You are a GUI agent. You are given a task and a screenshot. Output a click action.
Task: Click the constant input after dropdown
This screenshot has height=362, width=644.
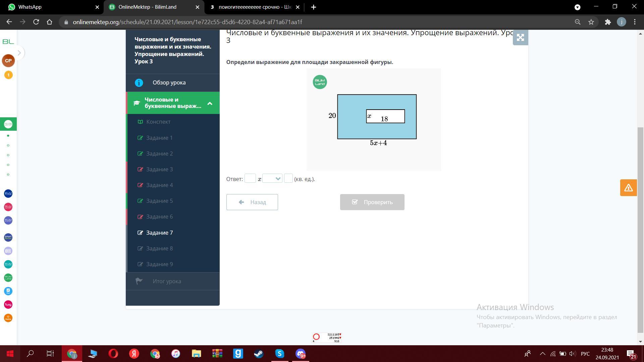pyautogui.click(x=288, y=178)
